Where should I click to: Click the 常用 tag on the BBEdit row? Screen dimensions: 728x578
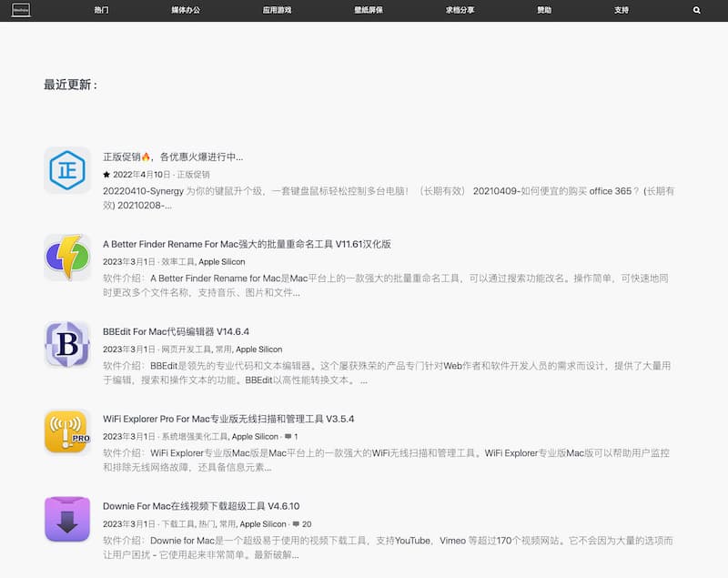click(223, 350)
